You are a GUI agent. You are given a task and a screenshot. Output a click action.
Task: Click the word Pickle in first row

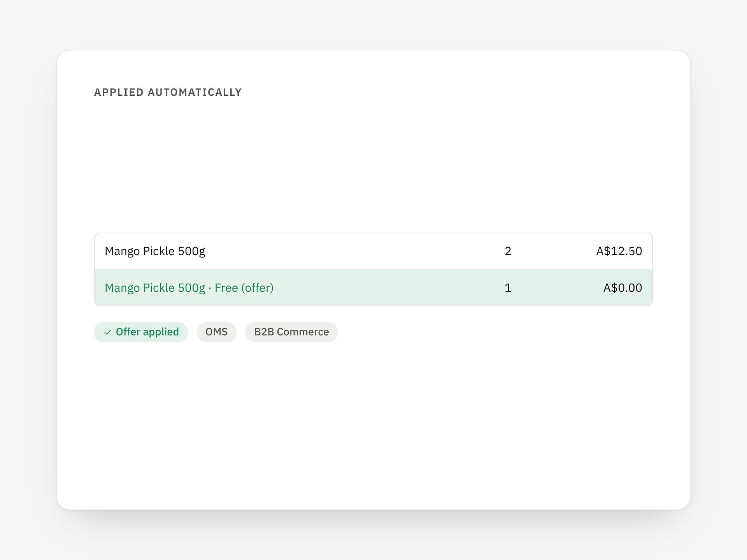click(x=158, y=251)
